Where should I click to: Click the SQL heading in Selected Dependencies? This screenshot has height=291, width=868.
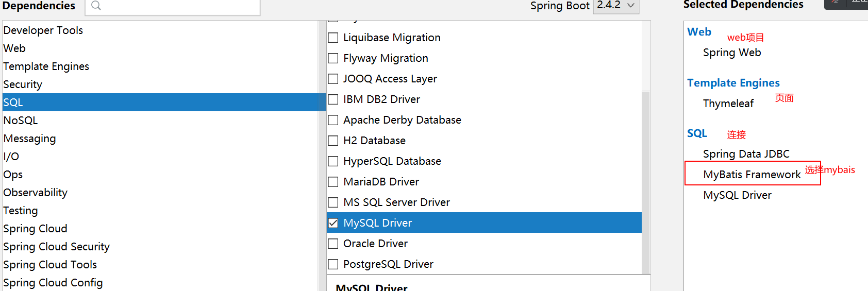(x=697, y=133)
